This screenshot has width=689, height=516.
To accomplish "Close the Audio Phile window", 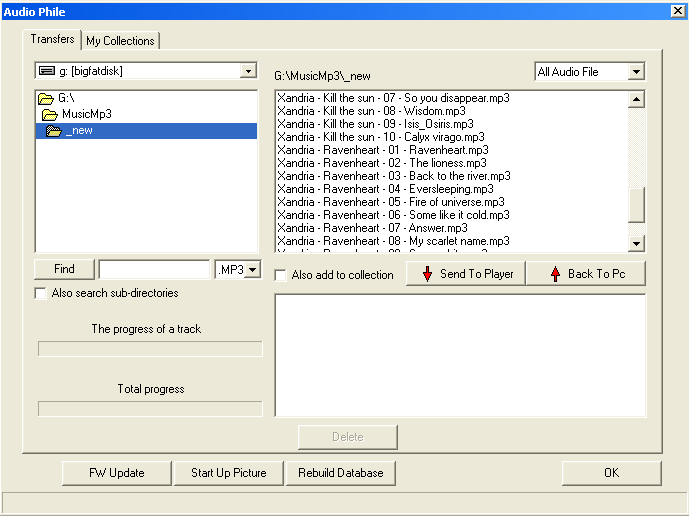I will pos(678,11).
